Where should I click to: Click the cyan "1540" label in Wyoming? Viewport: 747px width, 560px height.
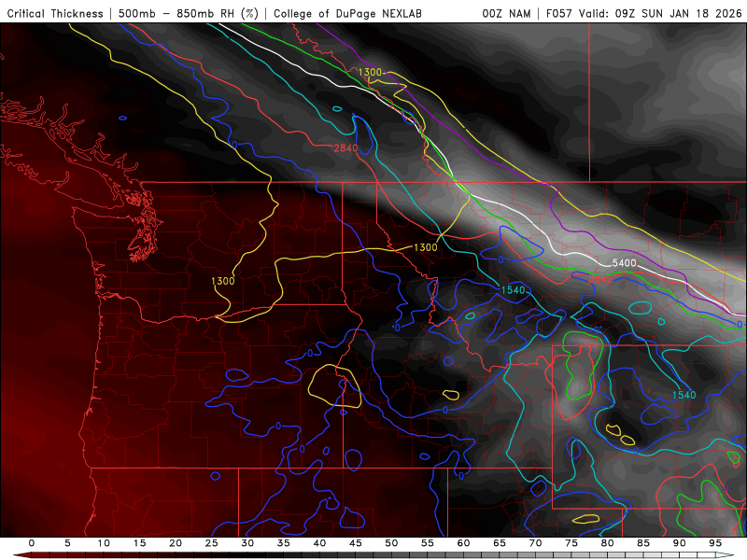[684, 394]
